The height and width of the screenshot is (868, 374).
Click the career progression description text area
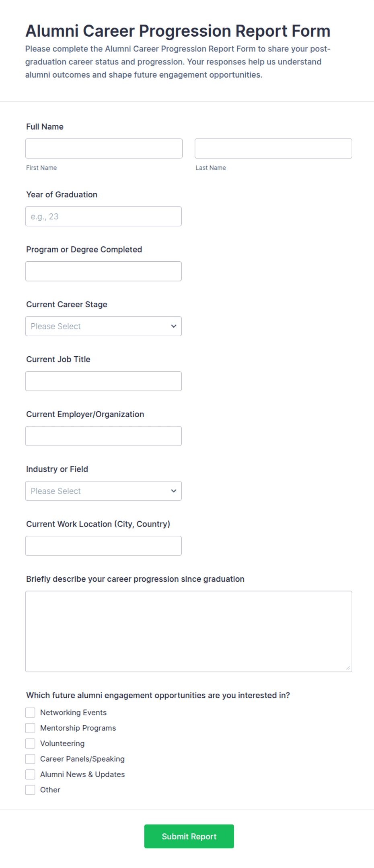tap(189, 631)
